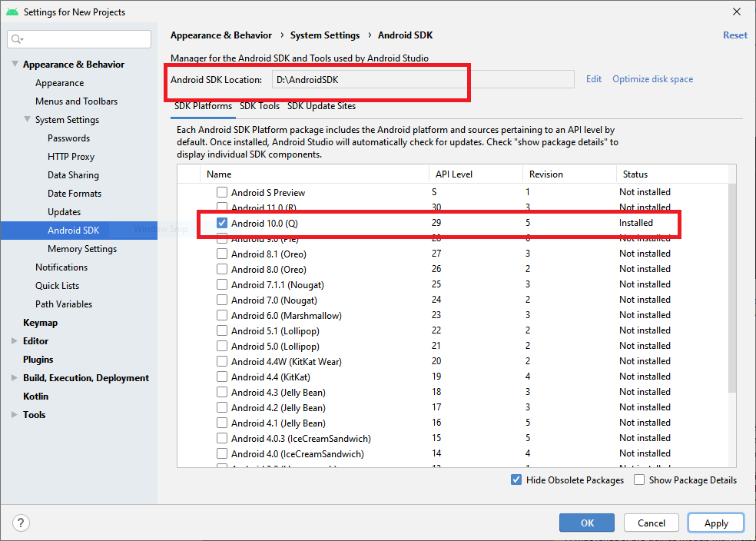Check the Android 4.0.3 (IceCreamSandwich) checkbox
756x541 pixels.
coord(222,438)
